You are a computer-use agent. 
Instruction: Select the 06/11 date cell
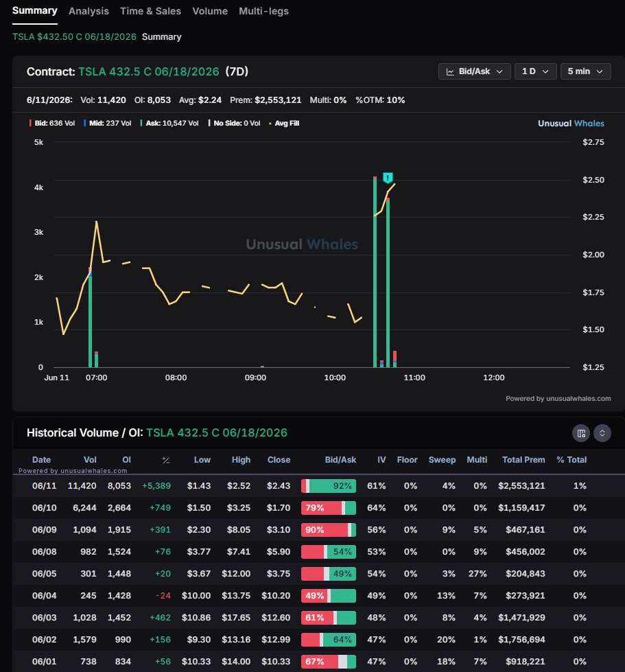(x=44, y=486)
